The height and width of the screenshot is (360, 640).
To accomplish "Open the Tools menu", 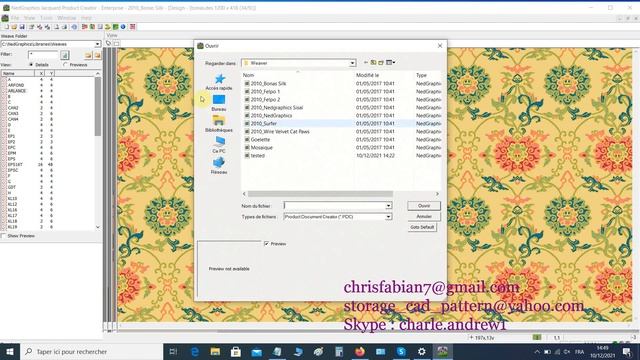I will 46,18.
